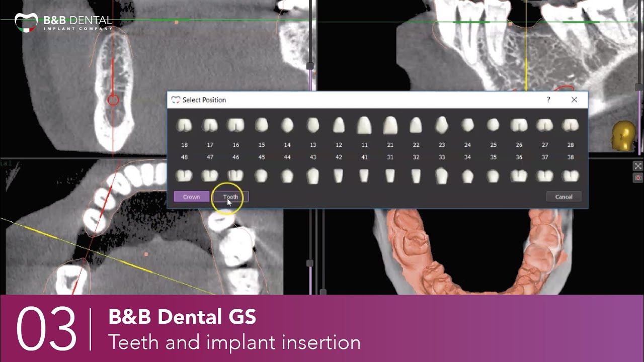This screenshot has width=644, height=362.
Task: Select tooth 12 incisor icon
Action: [339, 125]
